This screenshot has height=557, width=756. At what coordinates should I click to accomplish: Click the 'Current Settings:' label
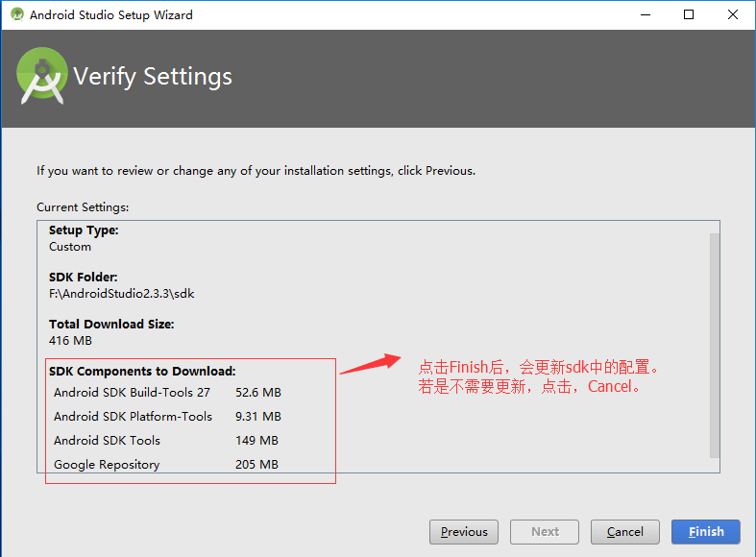coord(83,207)
